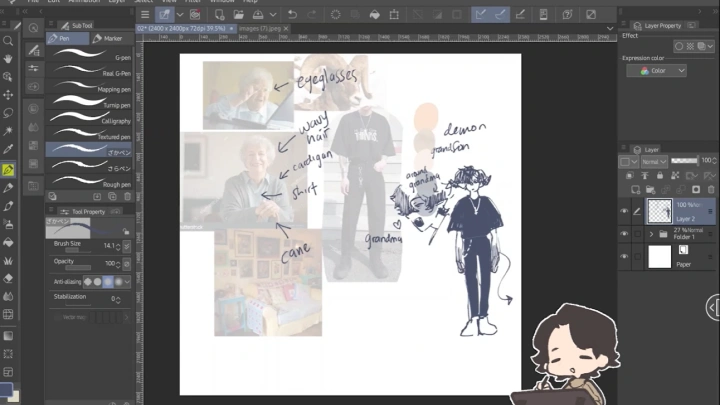Click the Duplicate sub tool icon
The image size is (720, 405).
[x=112, y=197]
